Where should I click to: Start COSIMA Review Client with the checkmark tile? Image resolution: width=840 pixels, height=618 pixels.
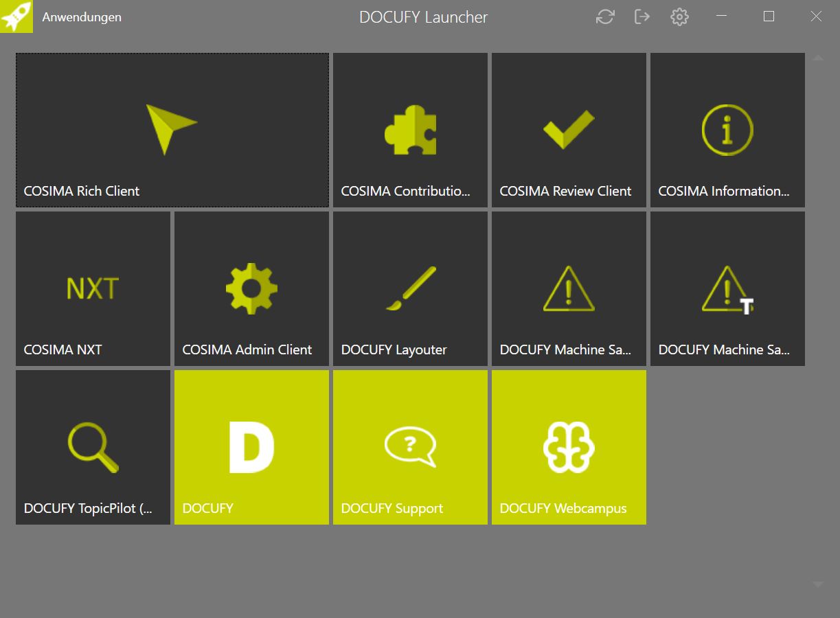[569, 130]
